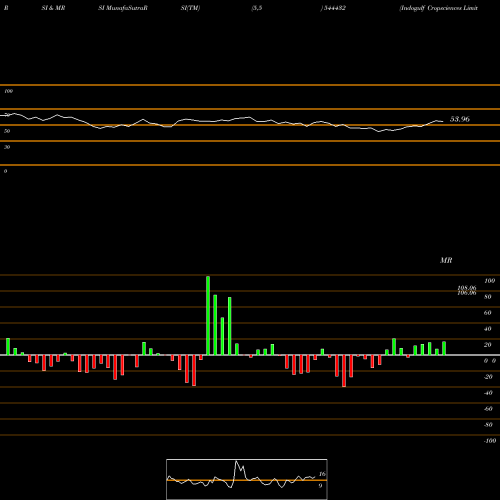The image size is (500, 500).
Task: Click the 'SI MunafaSutraR' header text
Action: pos(123,8)
